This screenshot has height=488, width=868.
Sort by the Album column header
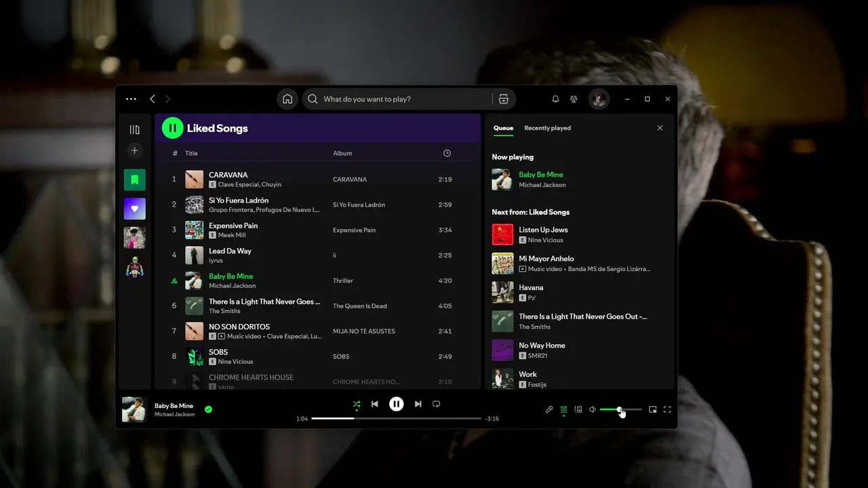point(342,153)
